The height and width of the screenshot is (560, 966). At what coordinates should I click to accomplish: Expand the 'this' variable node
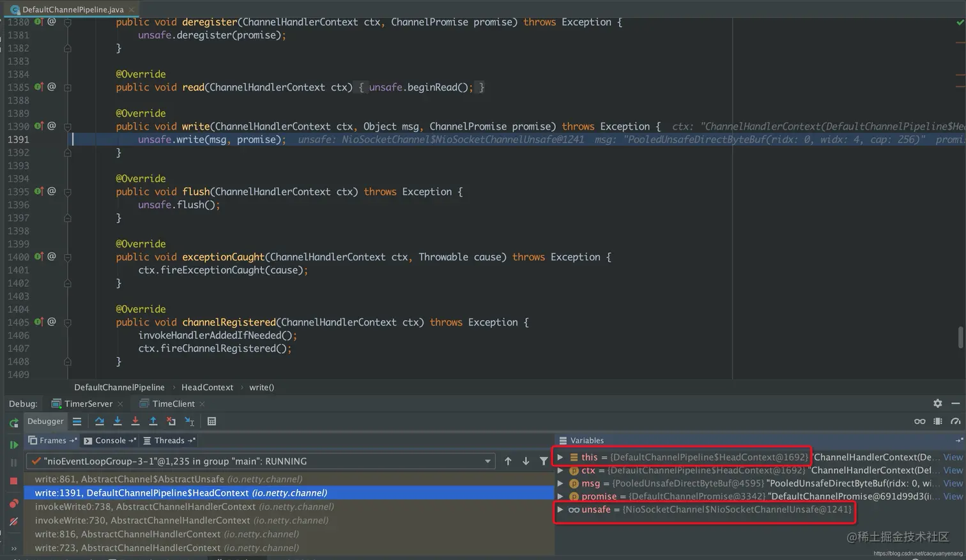point(560,457)
